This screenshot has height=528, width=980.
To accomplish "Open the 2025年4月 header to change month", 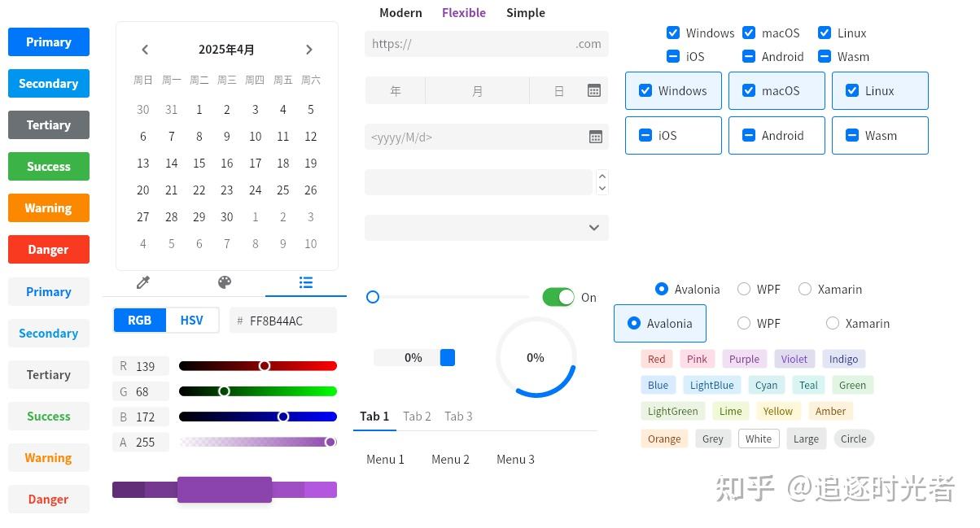I will click(x=226, y=50).
